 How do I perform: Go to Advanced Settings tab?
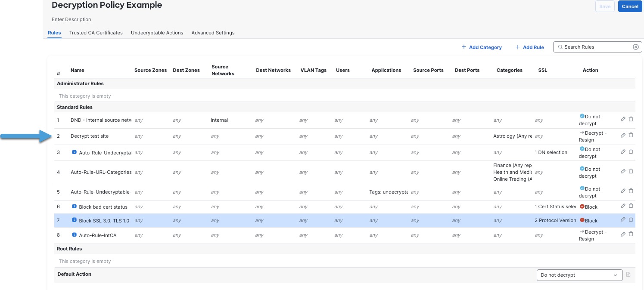[x=213, y=33]
